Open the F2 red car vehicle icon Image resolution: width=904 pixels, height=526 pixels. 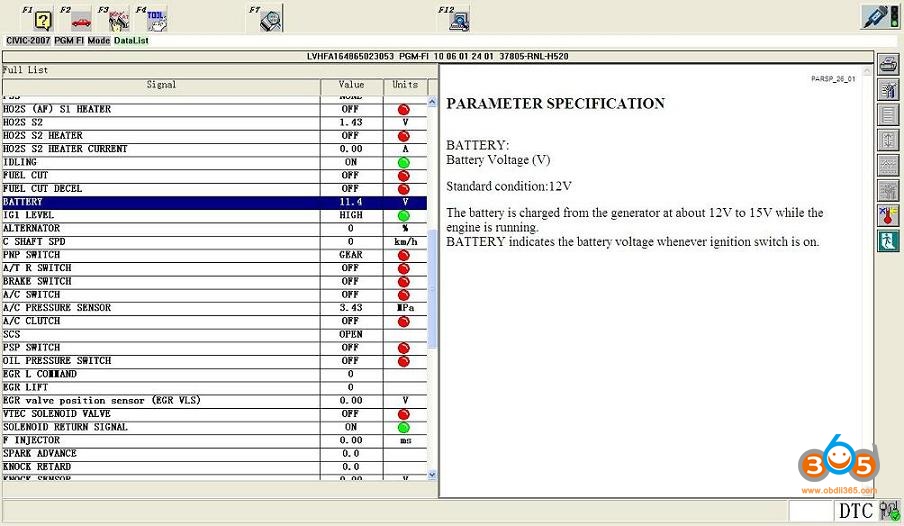coord(80,19)
